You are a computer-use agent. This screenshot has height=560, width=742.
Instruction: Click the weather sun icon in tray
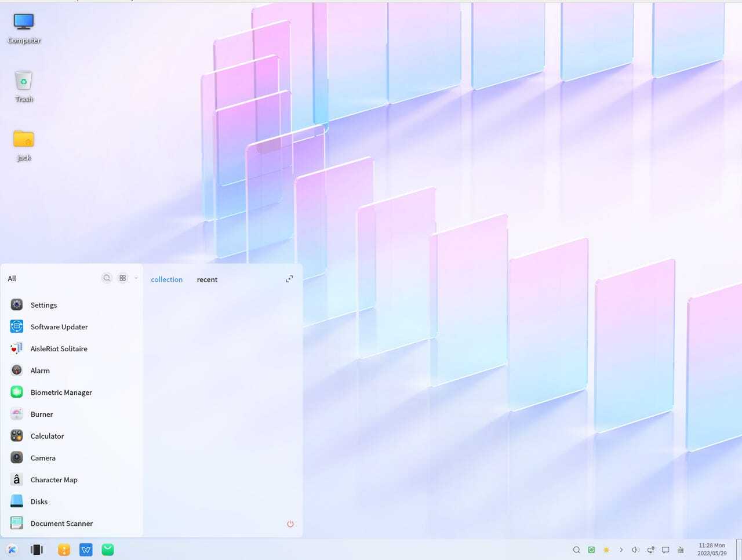click(x=606, y=550)
